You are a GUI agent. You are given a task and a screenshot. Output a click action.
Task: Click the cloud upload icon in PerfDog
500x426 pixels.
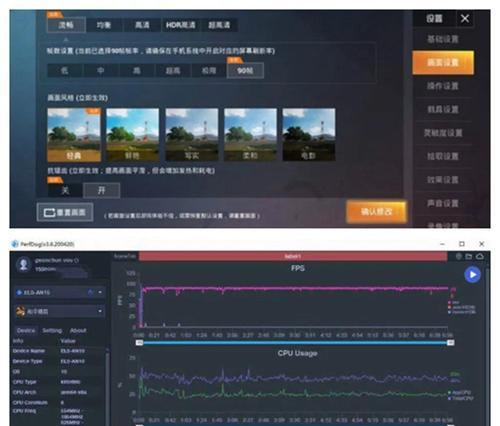coord(480,256)
